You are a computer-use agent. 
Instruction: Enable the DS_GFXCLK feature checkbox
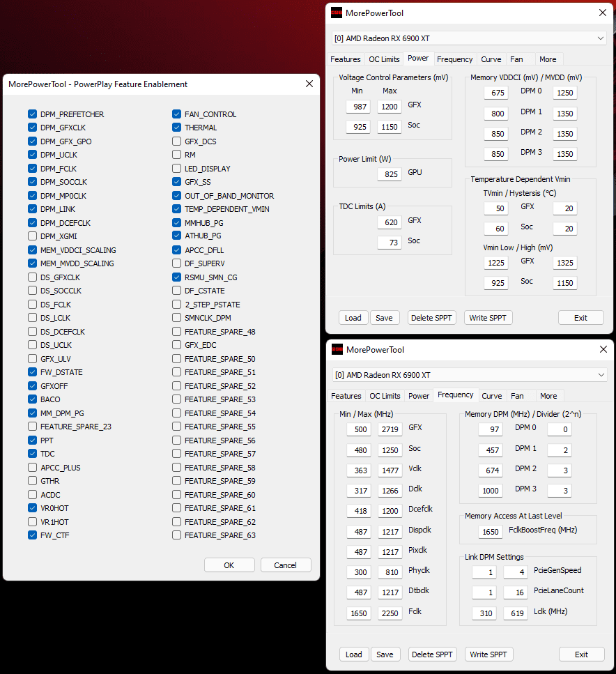coord(32,277)
